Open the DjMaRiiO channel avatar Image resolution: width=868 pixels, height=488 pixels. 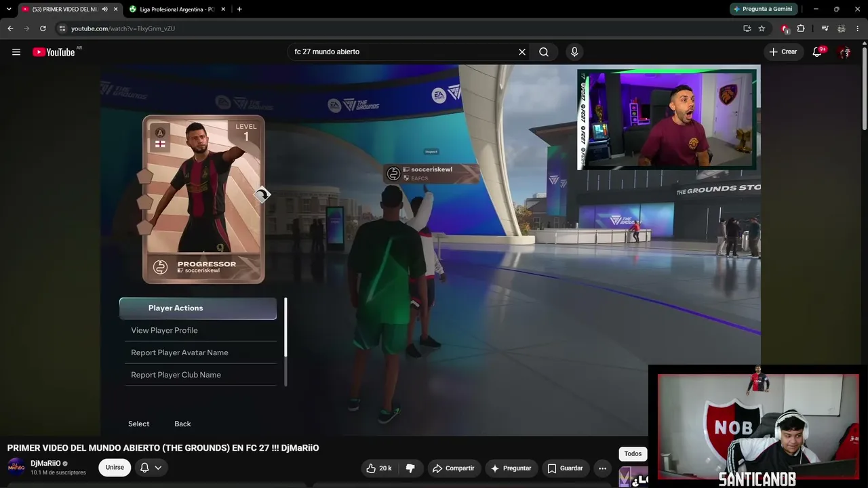[x=16, y=467]
